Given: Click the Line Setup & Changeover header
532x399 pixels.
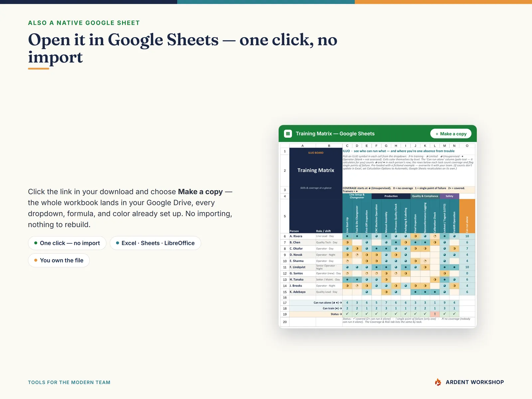Looking at the screenshot, I should tap(357, 196).
